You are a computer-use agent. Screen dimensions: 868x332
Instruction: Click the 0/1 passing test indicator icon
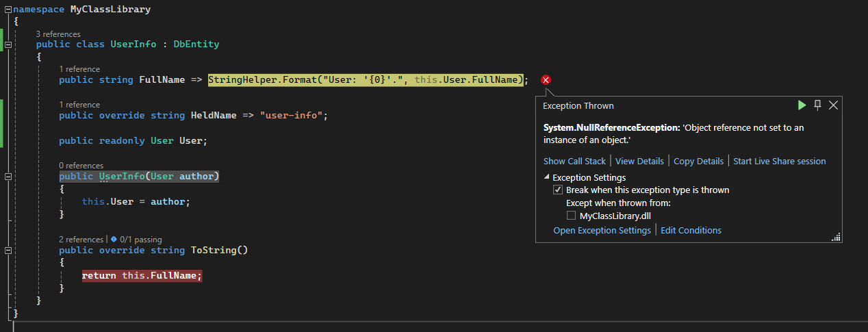tap(114, 240)
